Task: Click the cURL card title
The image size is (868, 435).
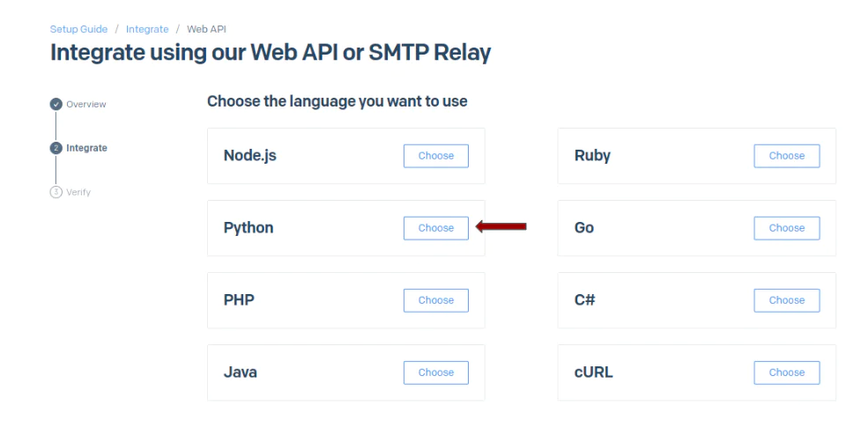Action: tap(593, 372)
